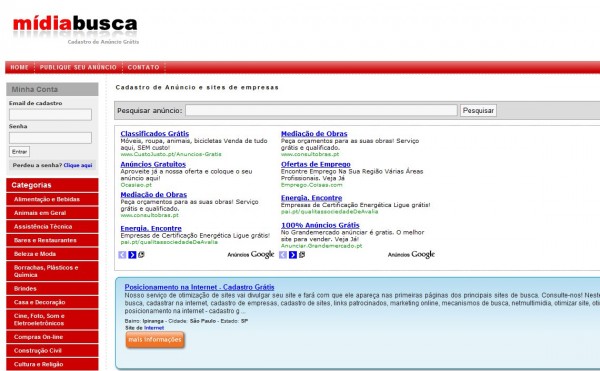Click the Entrar login button

coord(20,152)
